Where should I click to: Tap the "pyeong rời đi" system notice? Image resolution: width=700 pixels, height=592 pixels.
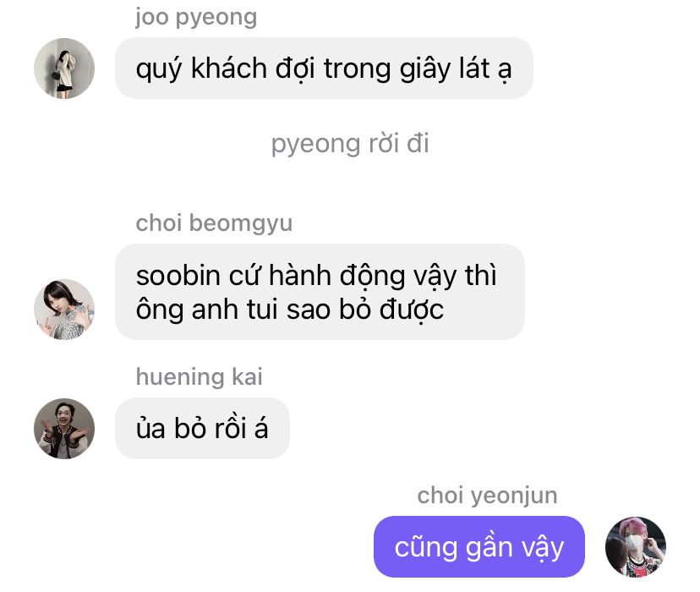[x=350, y=144]
